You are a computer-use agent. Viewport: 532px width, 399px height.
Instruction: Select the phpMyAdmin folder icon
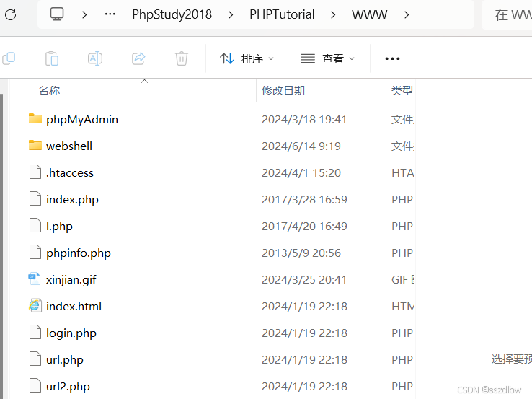pos(35,119)
